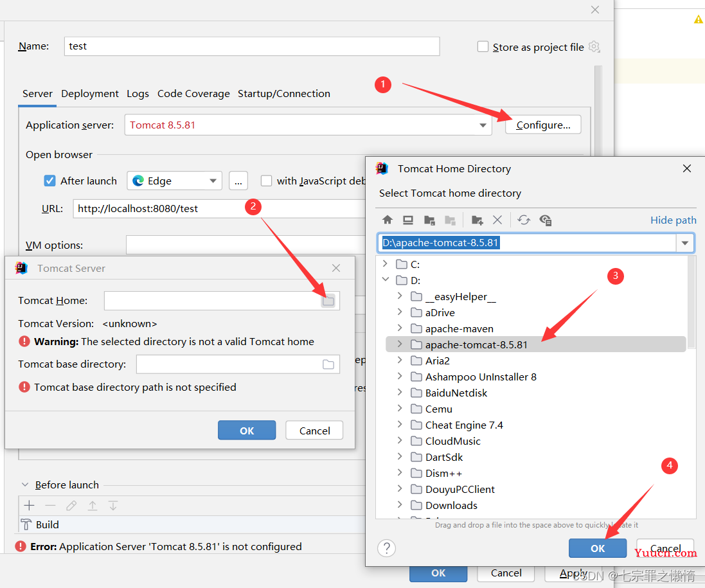This screenshot has width=705, height=588.
Task: Select the Cheat Engine 7.4 folder
Action: point(464,425)
